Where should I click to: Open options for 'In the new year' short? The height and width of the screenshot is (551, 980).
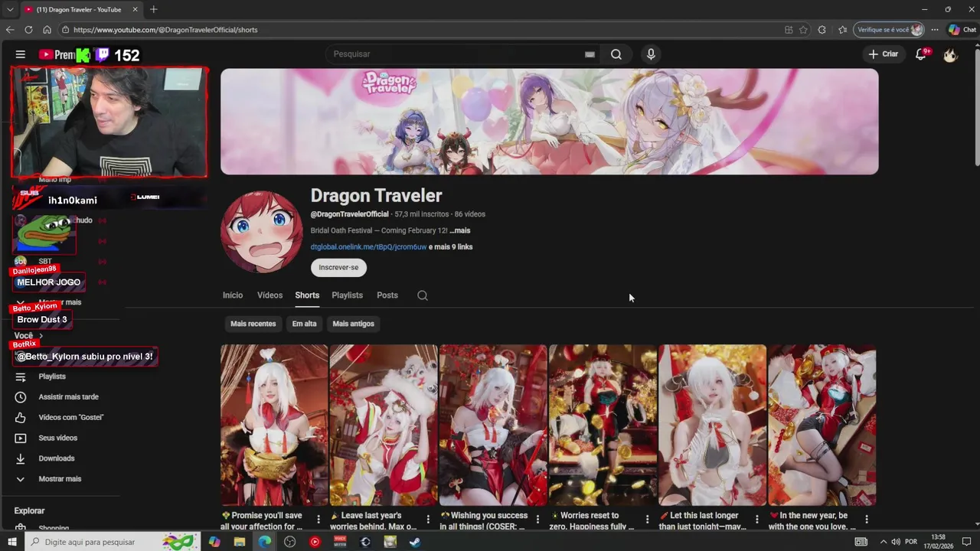tap(866, 520)
